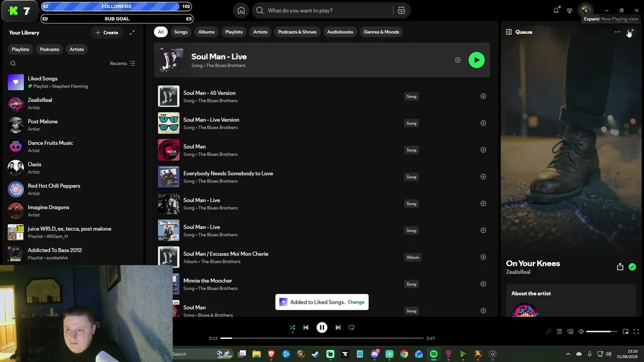This screenshot has height=362, width=644.
Task: Toggle the Artists filter in Your Library
Action: [x=77, y=49]
